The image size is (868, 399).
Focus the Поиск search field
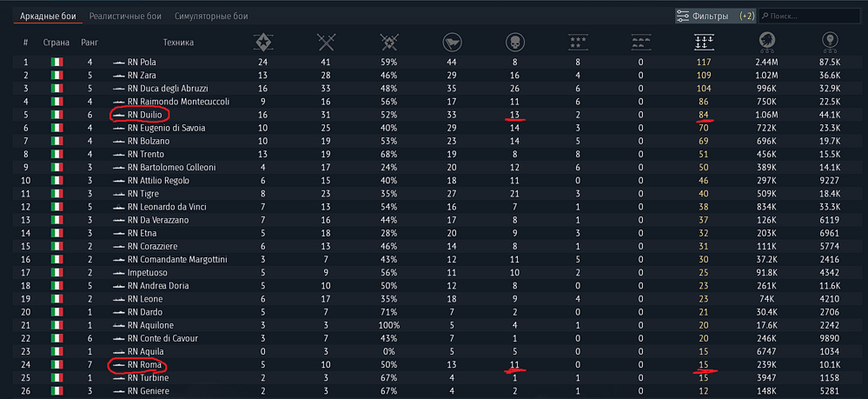809,16
